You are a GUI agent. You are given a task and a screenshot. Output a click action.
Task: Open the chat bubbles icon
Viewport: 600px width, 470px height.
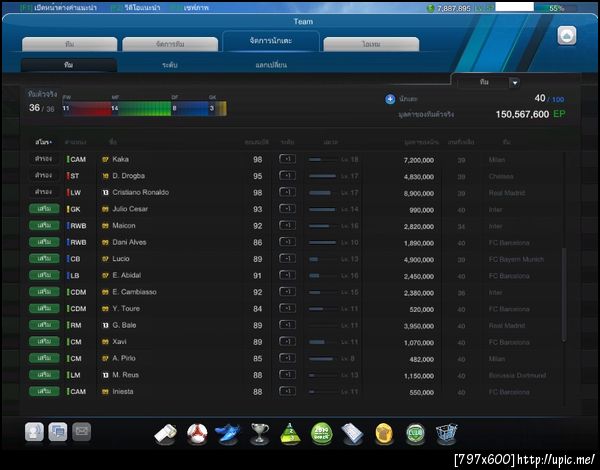[58, 432]
